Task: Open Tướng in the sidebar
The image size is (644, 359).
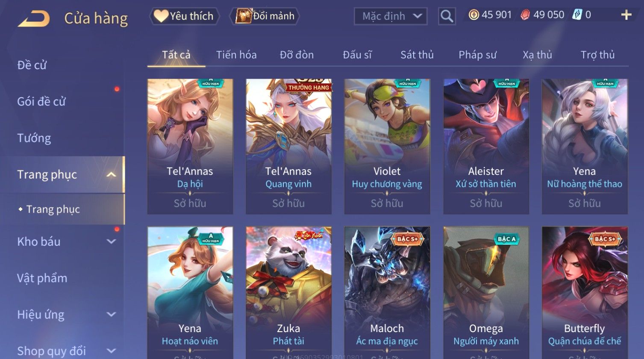Action: point(34,138)
